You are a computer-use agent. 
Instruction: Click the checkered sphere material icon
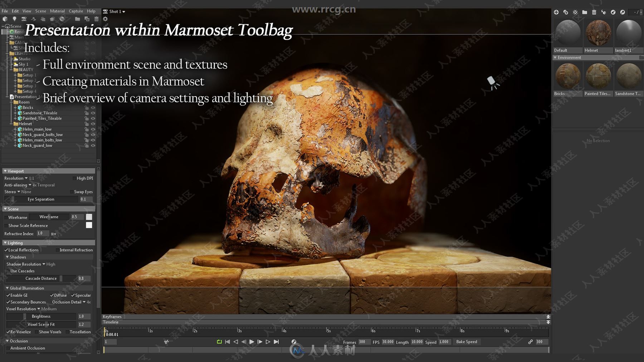pyautogui.click(x=575, y=12)
